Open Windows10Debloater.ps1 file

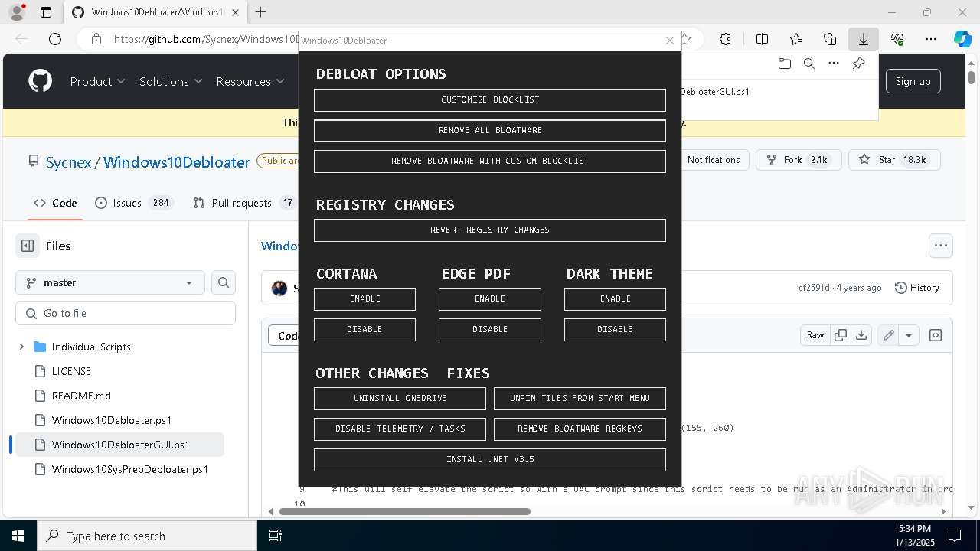coord(119,420)
